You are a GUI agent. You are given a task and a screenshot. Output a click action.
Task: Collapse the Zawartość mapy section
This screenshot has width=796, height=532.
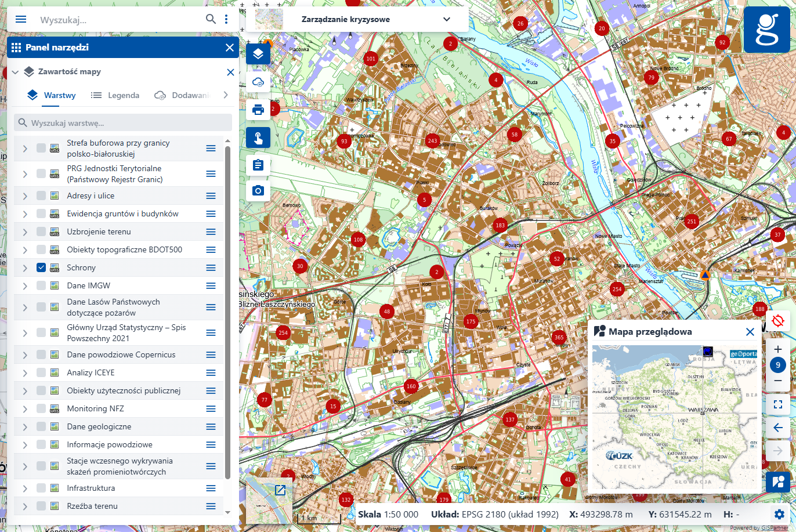tap(15, 72)
